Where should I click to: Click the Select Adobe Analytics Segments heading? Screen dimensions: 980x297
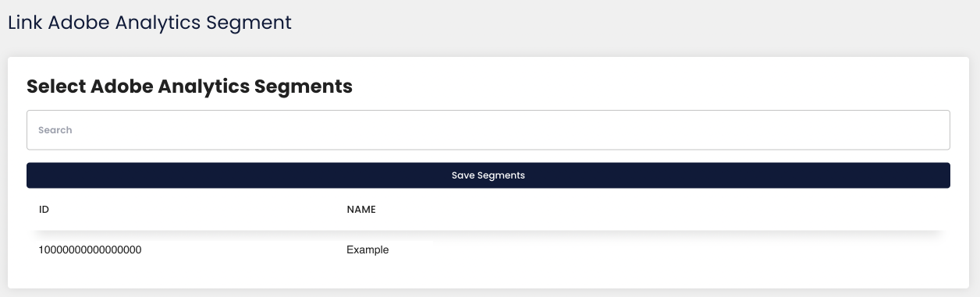point(190,87)
